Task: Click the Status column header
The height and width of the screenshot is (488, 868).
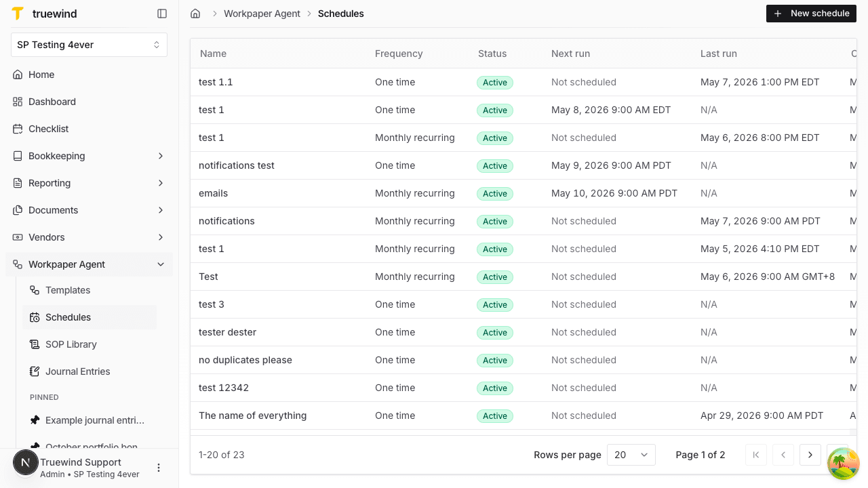Action: [x=492, y=54]
